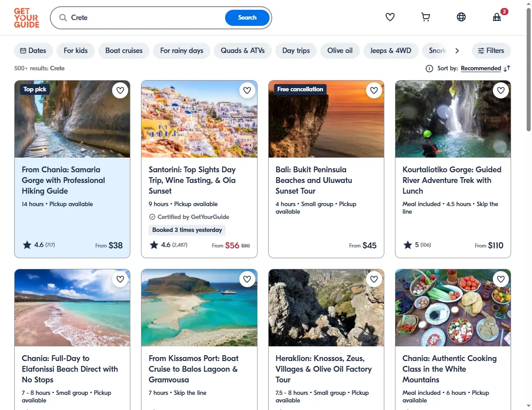Viewport: 532px width, 410px height.
Task: Click the Elafonissi pink beach photo
Action: pos(72,308)
